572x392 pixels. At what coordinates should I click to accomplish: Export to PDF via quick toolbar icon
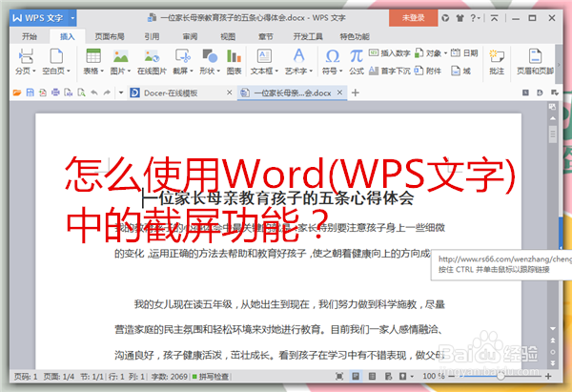(43, 93)
